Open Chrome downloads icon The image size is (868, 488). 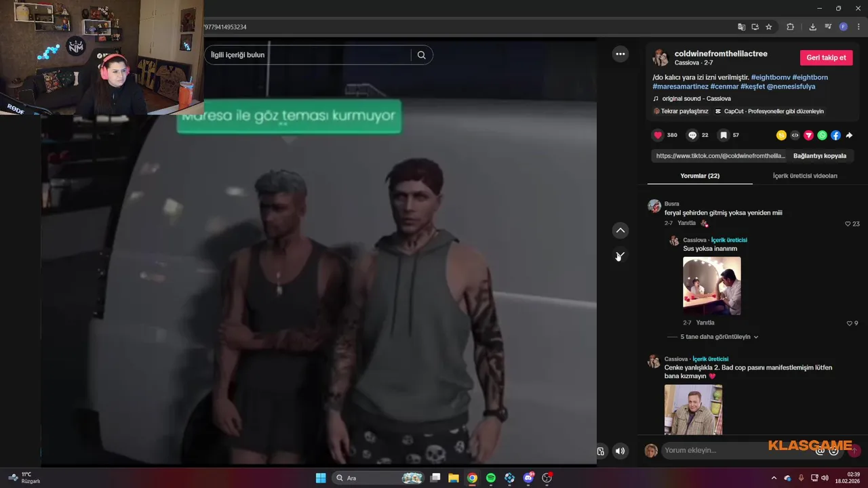(812, 27)
